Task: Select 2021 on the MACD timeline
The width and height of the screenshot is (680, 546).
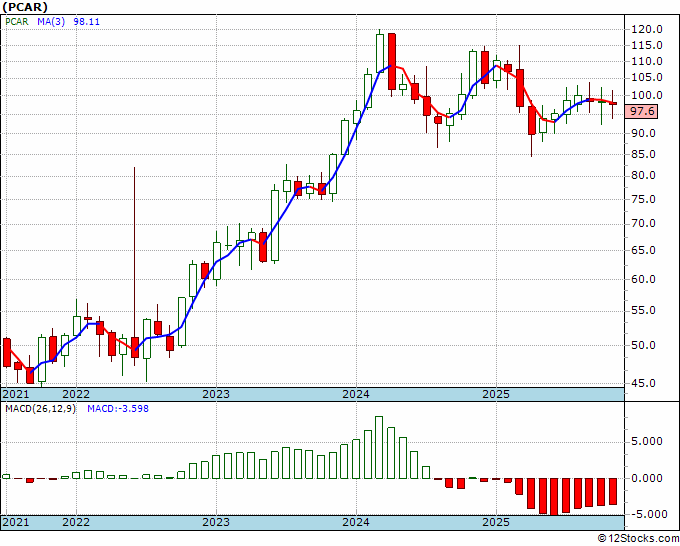Action: coord(16,522)
